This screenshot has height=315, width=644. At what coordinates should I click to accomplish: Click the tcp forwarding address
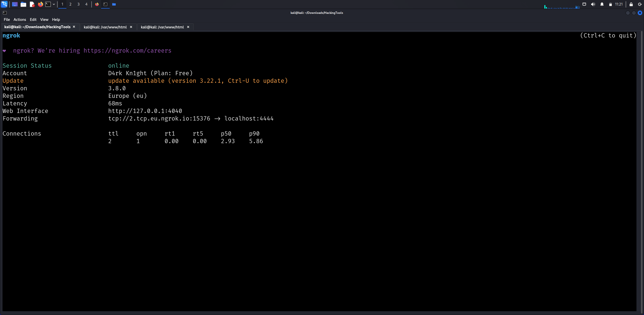[x=159, y=119]
